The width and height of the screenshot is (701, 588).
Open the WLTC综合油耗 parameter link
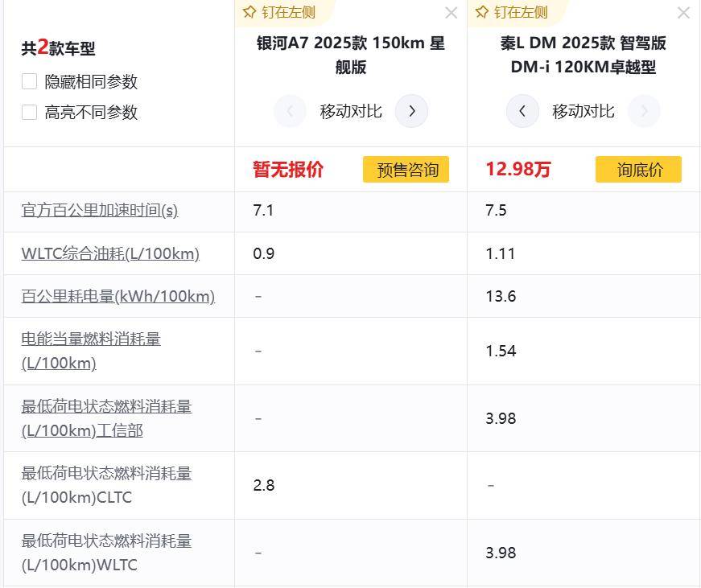[x=110, y=253]
